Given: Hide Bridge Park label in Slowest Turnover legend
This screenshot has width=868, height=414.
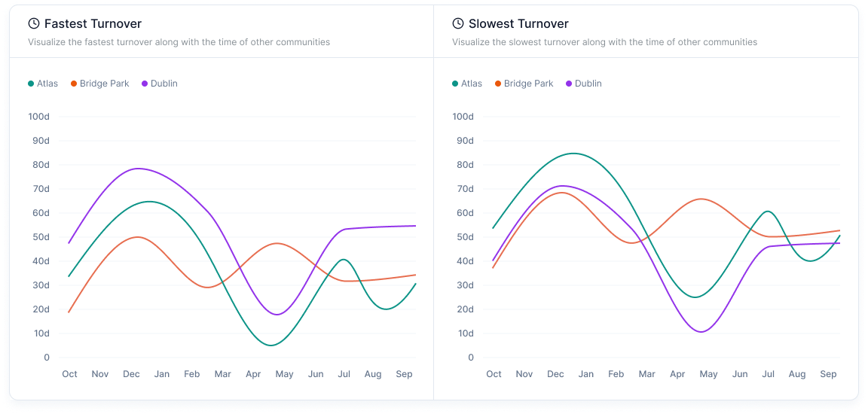Looking at the screenshot, I should [528, 84].
